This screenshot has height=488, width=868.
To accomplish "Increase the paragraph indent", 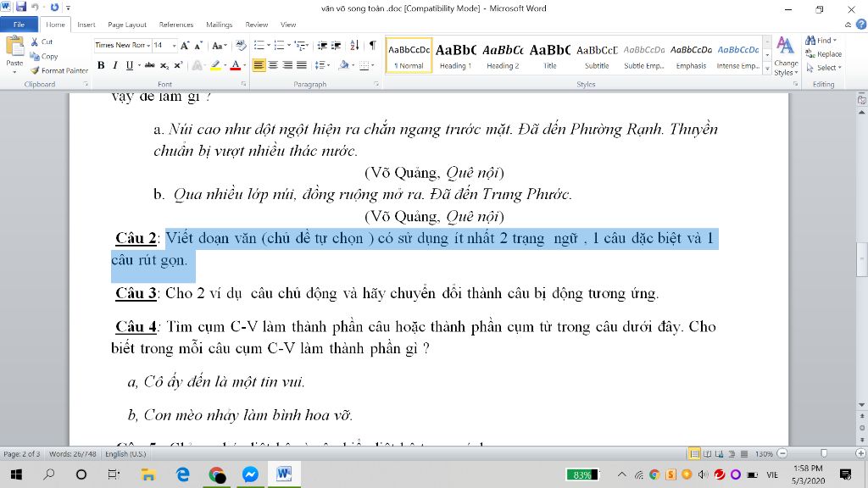I will (x=336, y=46).
